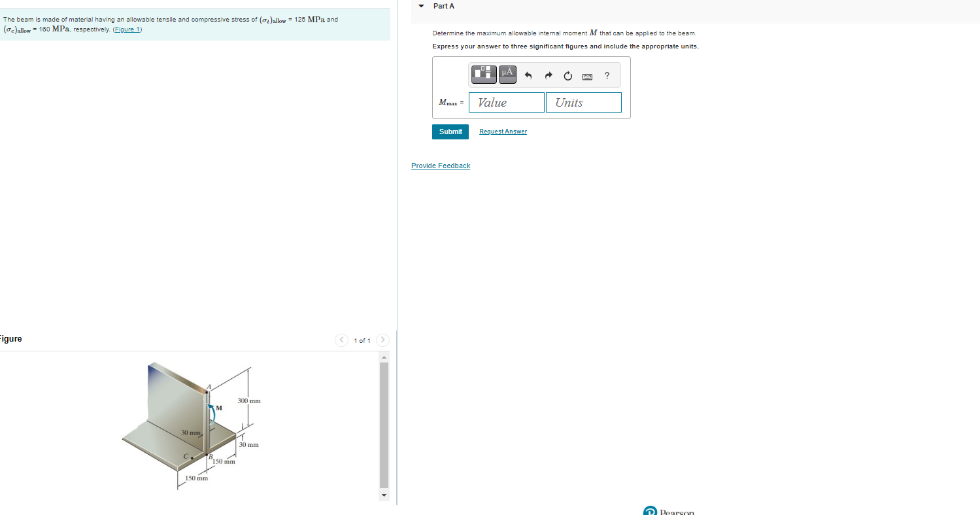Open the on-screen keyboard icon
This screenshot has height=515, width=980.
point(586,76)
